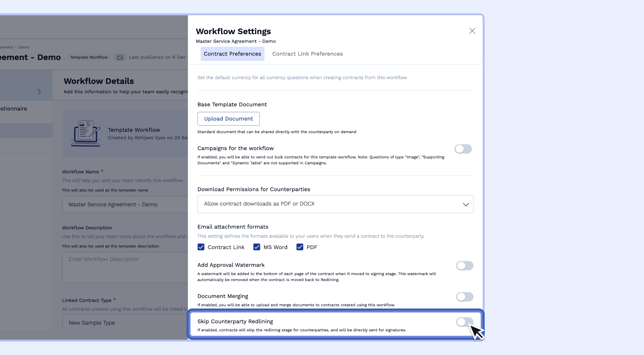Click the Upload Document button
644x355 pixels.
[228, 119]
